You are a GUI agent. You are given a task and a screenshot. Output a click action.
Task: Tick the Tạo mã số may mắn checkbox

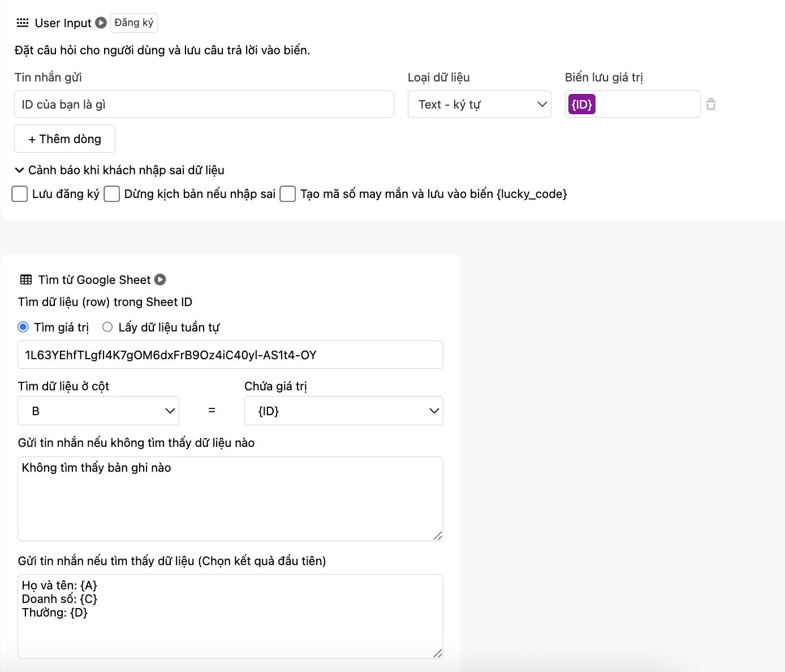coord(288,194)
